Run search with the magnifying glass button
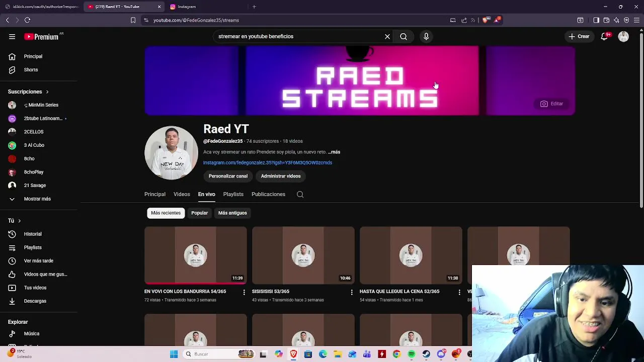644x362 pixels. (x=404, y=36)
